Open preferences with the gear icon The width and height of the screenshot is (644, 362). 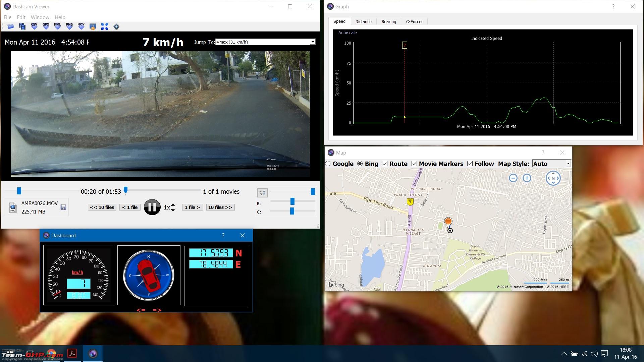[x=116, y=26]
